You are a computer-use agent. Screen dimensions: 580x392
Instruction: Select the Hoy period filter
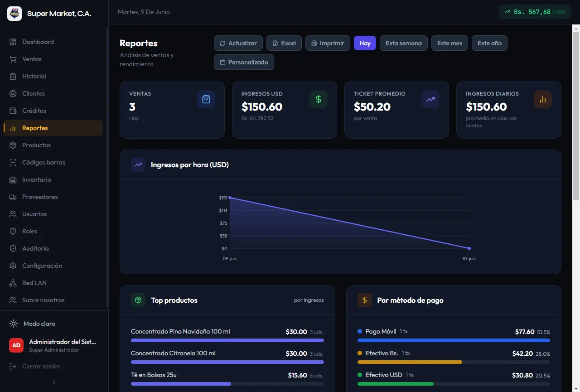(x=365, y=43)
